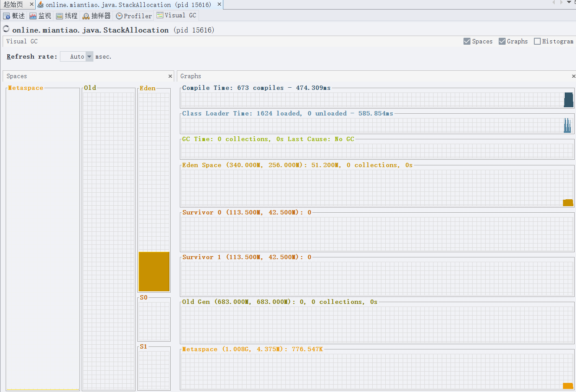This screenshot has height=392, width=576.
Task: Enable the Histogram checkbox
Action: point(537,41)
